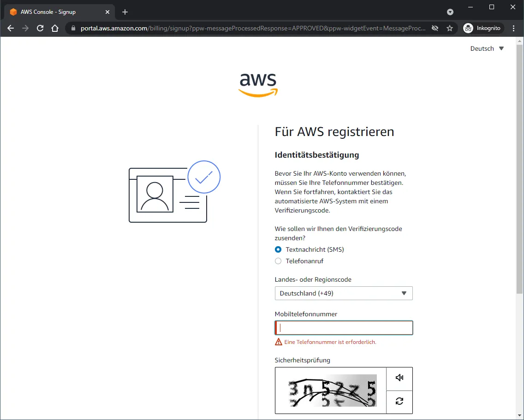Click the crossed-out eye tracking icon

[x=435, y=28]
